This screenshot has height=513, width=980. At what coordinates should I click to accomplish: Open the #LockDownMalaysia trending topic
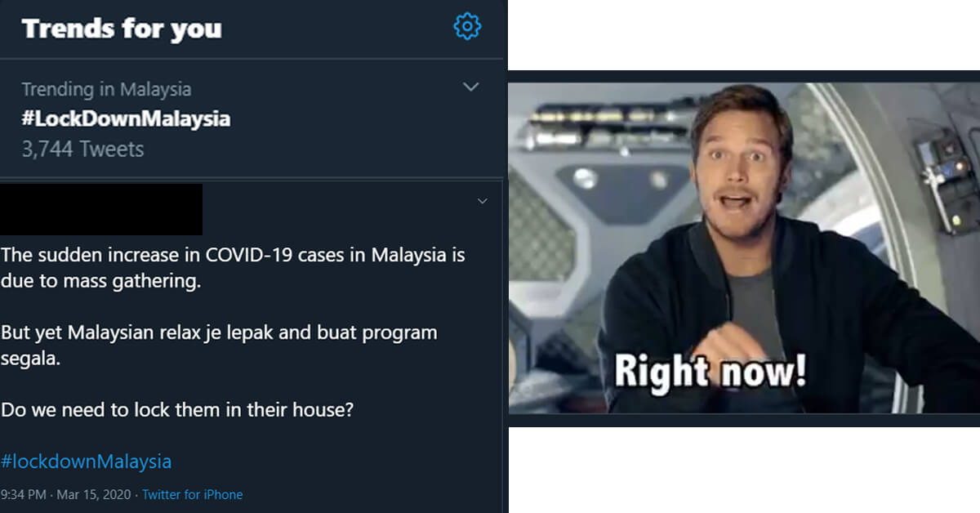pyautogui.click(x=126, y=119)
